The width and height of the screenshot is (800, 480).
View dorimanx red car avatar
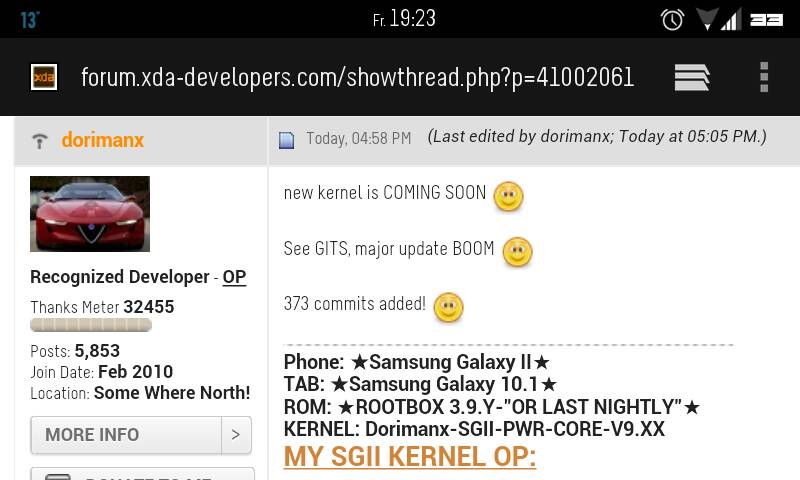point(90,214)
